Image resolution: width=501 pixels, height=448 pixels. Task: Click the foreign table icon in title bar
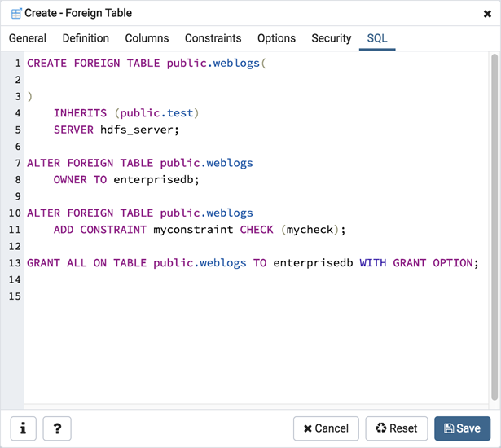coord(15,13)
